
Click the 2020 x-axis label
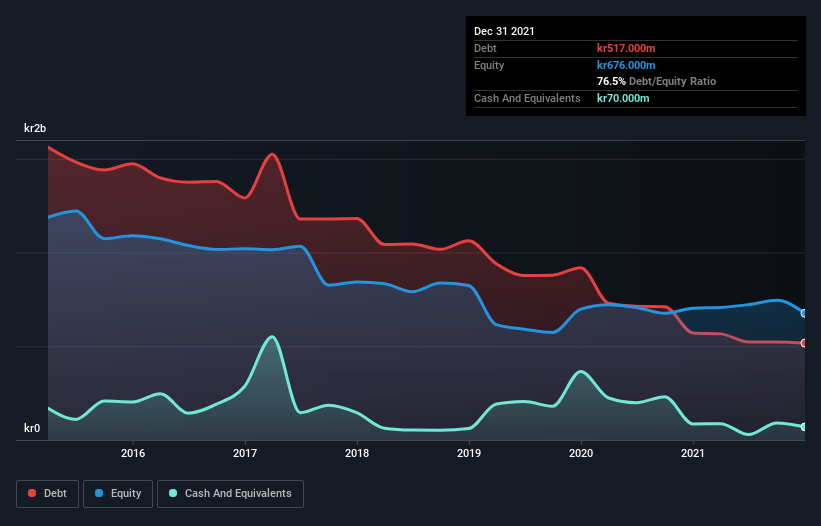581,453
